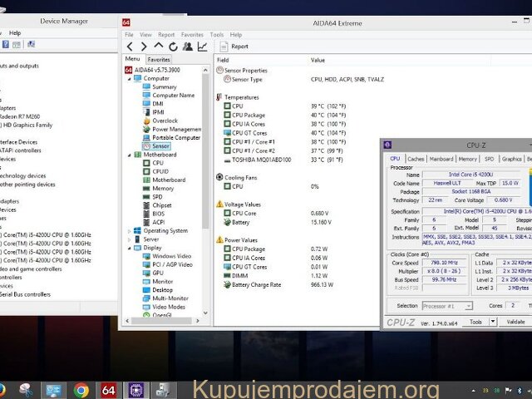
Task: Switch to the Memory tab in CPU-Z
Action: tap(467, 159)
